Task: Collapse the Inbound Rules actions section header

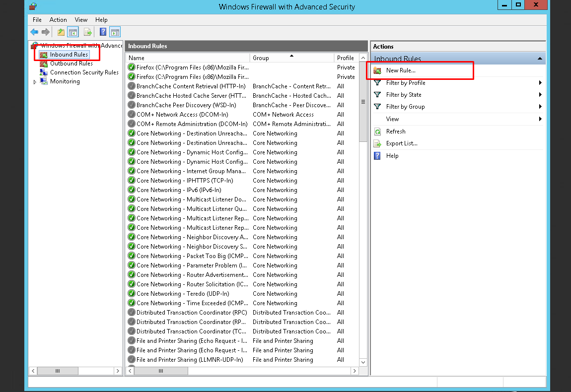Action: tap(539, 59)
